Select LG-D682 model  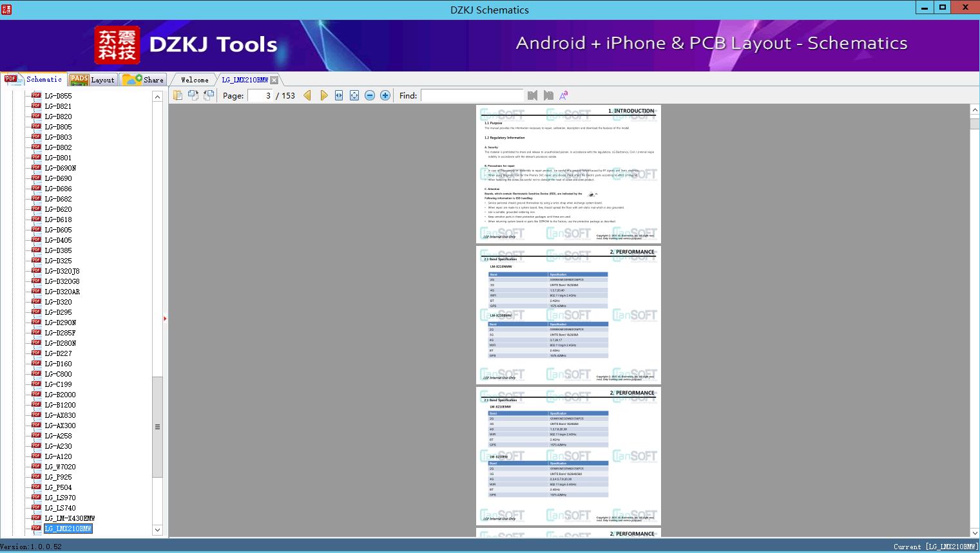coord(58,199)
